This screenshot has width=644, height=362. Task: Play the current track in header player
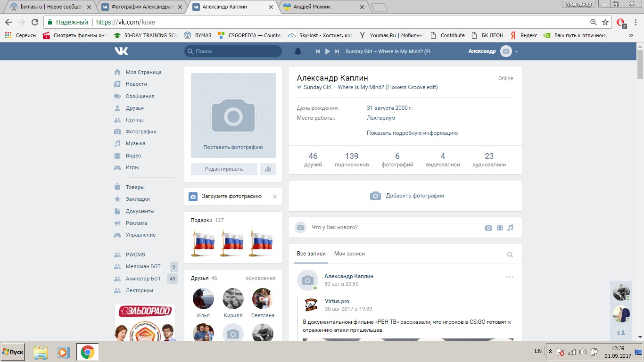click(x=328, y=51)
